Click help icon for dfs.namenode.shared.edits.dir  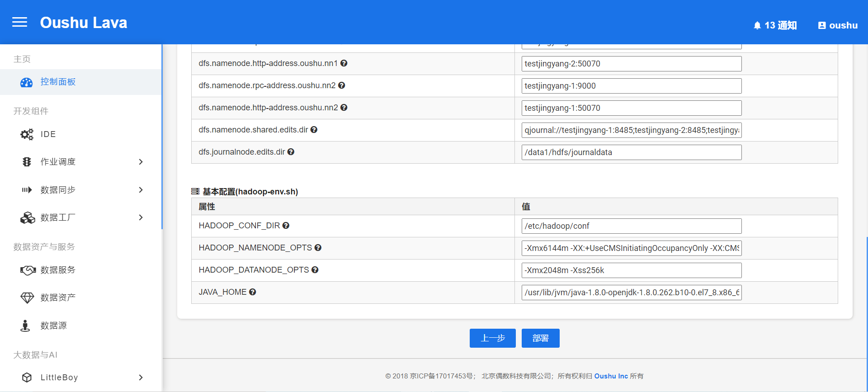pos(314,130)
